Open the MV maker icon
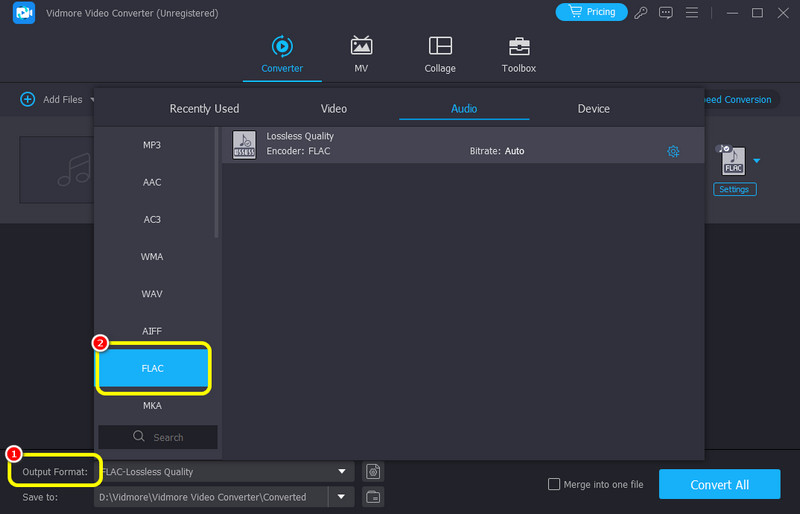 pos(361,47)
